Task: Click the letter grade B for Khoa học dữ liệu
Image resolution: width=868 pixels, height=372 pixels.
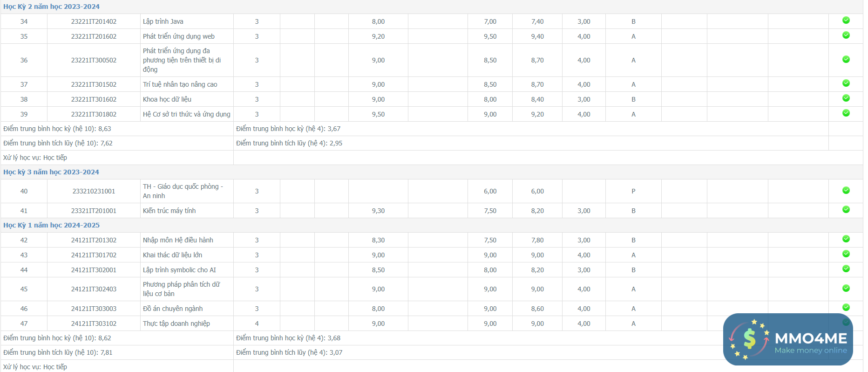Action: pos(633,99)
